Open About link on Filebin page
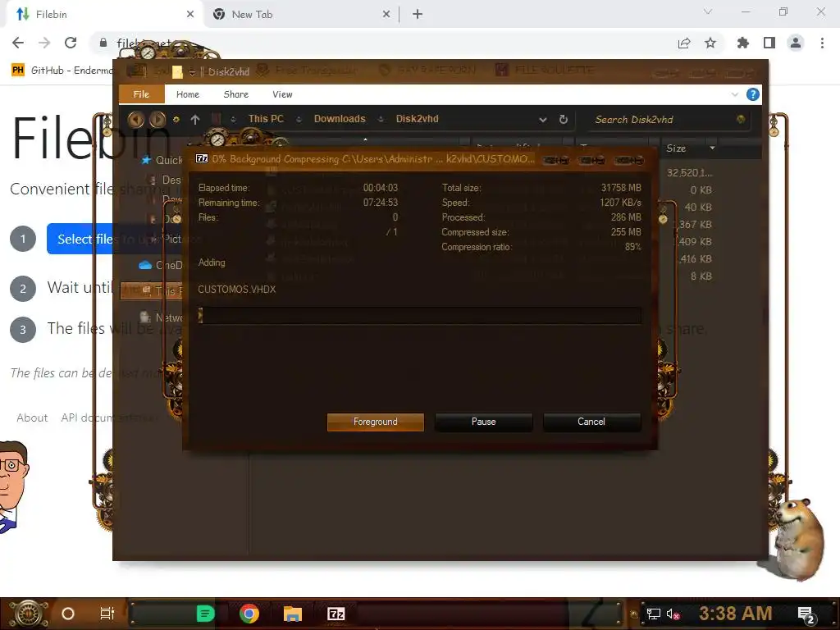Screen dimensions: 840x630 point(32,418)
